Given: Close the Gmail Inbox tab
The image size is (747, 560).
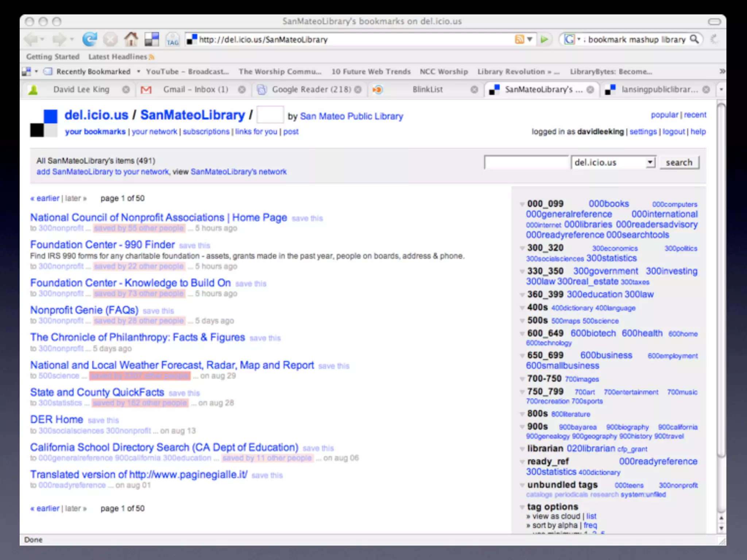Looking at the screenshot, I should [x=241, y=90].
